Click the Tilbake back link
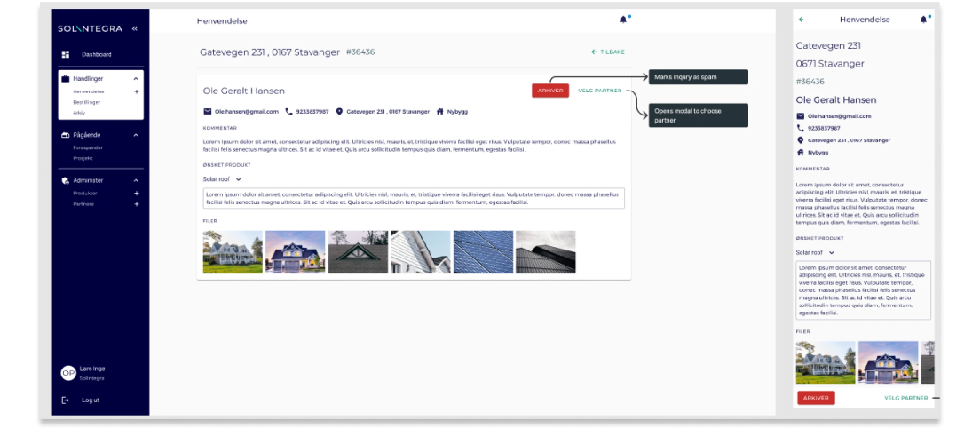980x428 pixels. (x=607, y=52)
